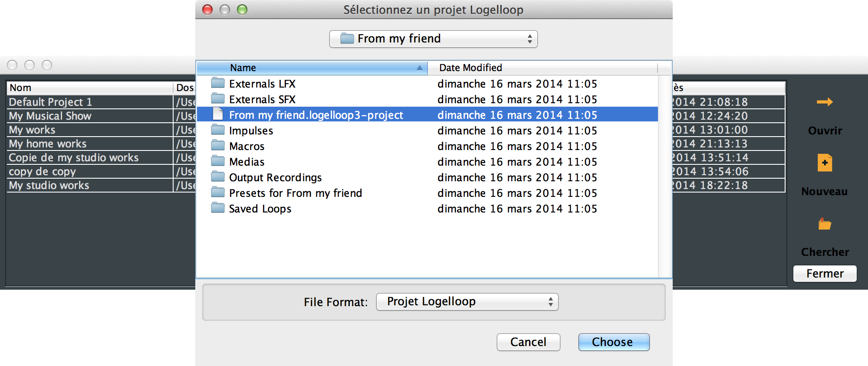Open the 'From my friend' folder path dropdown
Viewport: 868px width, 366px height.
click(x=433, y=39)
